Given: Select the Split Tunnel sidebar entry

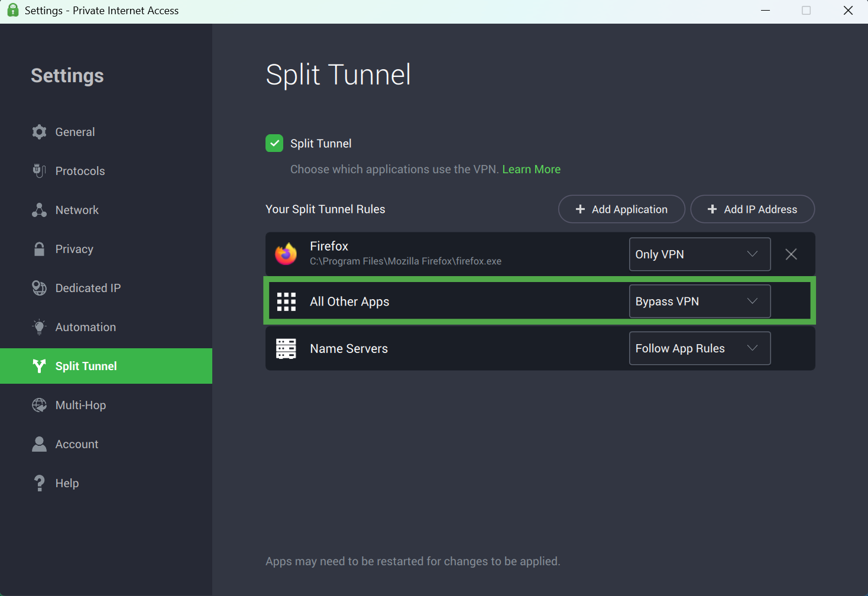Looking at the screenshot, I should 106,366.
